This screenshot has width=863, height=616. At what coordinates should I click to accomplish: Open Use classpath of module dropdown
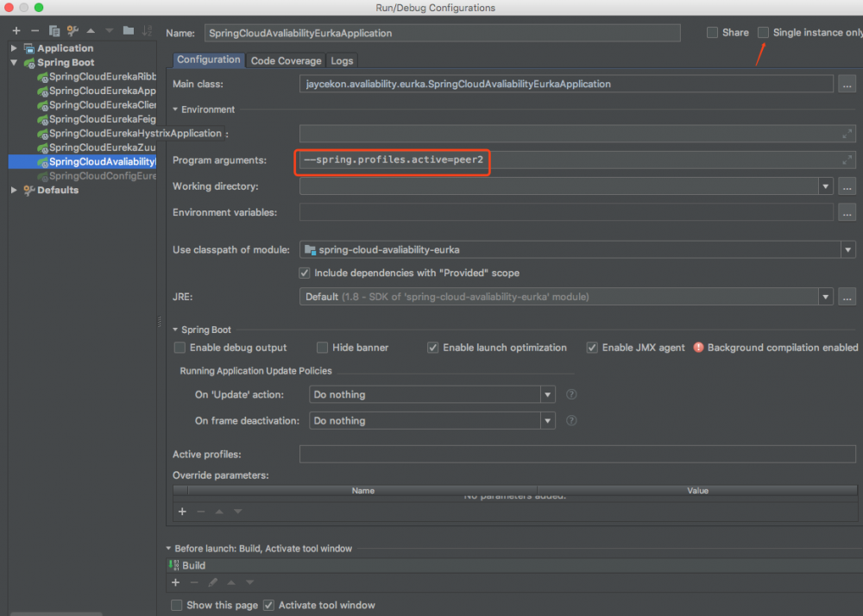[x=848, y=249]
